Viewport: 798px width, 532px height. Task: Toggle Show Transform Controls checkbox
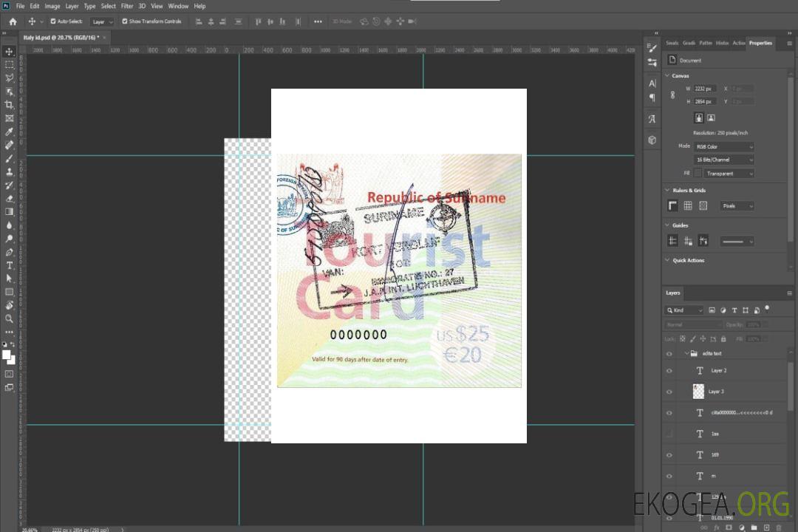[x=125, y=21]
